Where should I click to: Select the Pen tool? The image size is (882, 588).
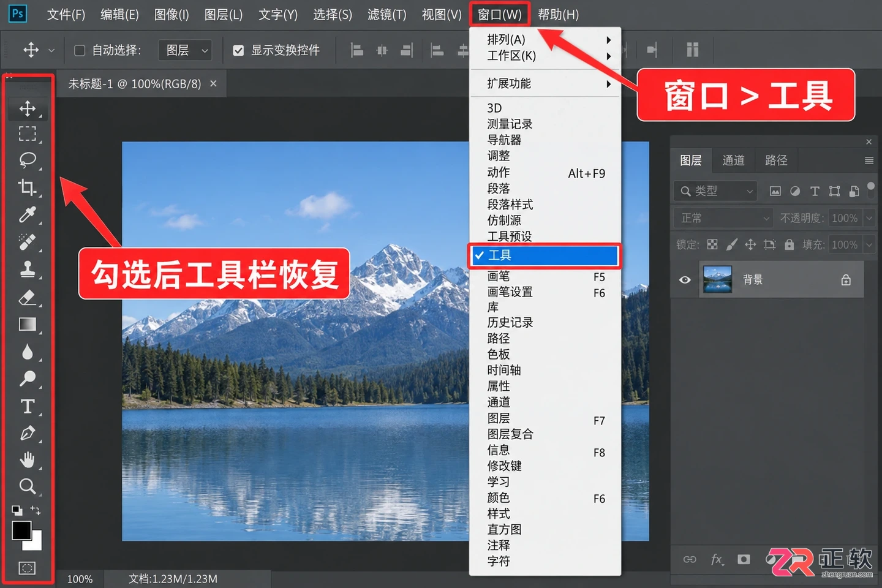27,433
